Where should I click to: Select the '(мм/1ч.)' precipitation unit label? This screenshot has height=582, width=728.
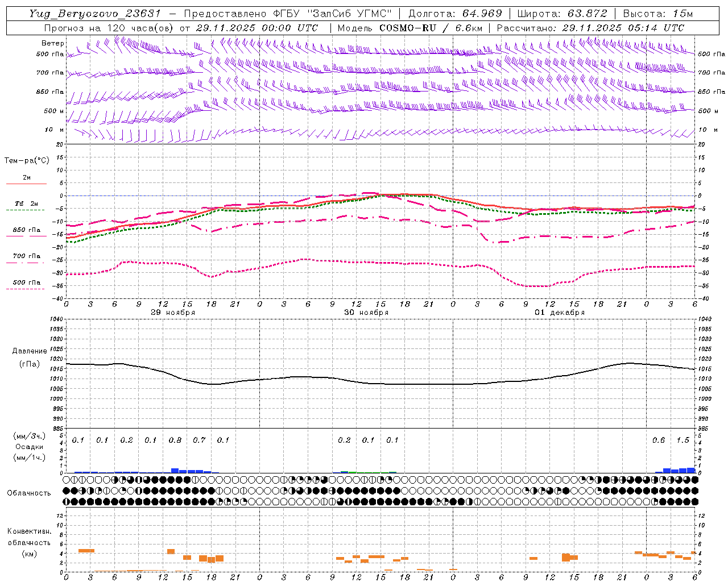coord(30,458)
